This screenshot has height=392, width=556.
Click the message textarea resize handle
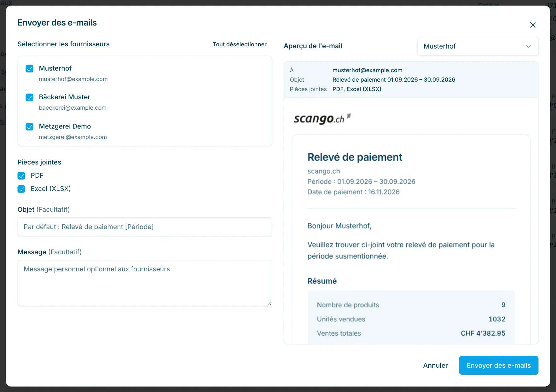pyautogui.click(x=269, y=303)
